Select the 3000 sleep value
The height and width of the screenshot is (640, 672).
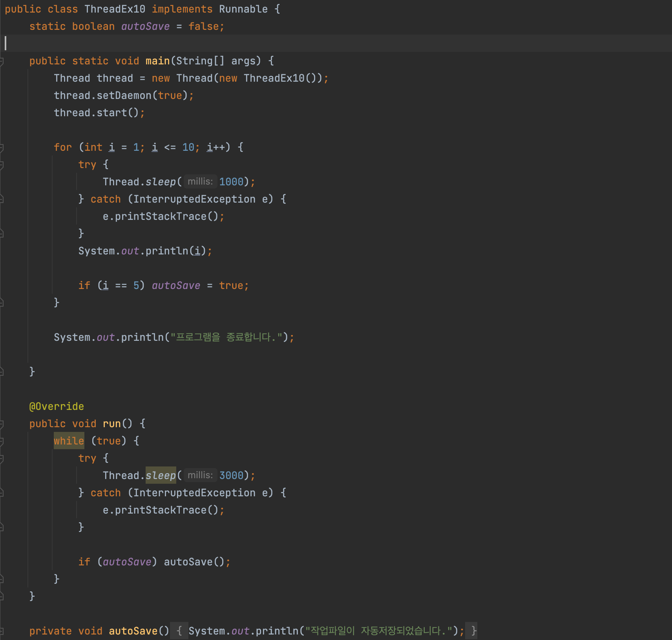tap(232, 475)
